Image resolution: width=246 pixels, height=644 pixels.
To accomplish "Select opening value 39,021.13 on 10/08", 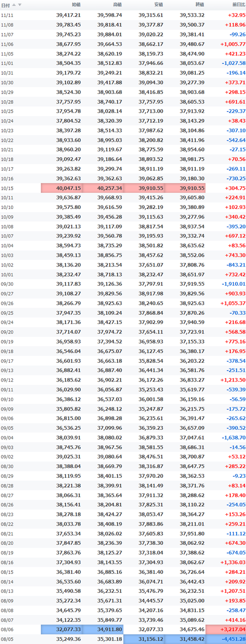I will point(68,226).
